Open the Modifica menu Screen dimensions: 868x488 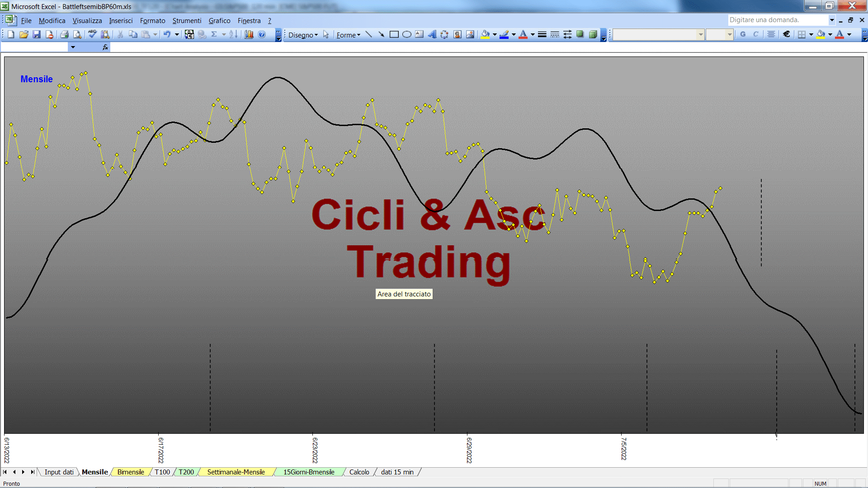(x=52, y=20)
